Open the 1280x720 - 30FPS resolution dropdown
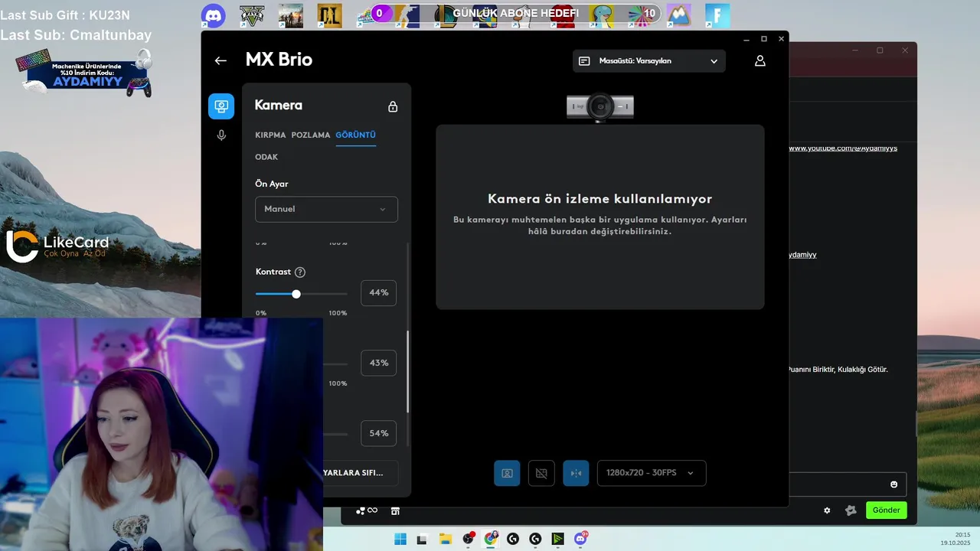 652,473
